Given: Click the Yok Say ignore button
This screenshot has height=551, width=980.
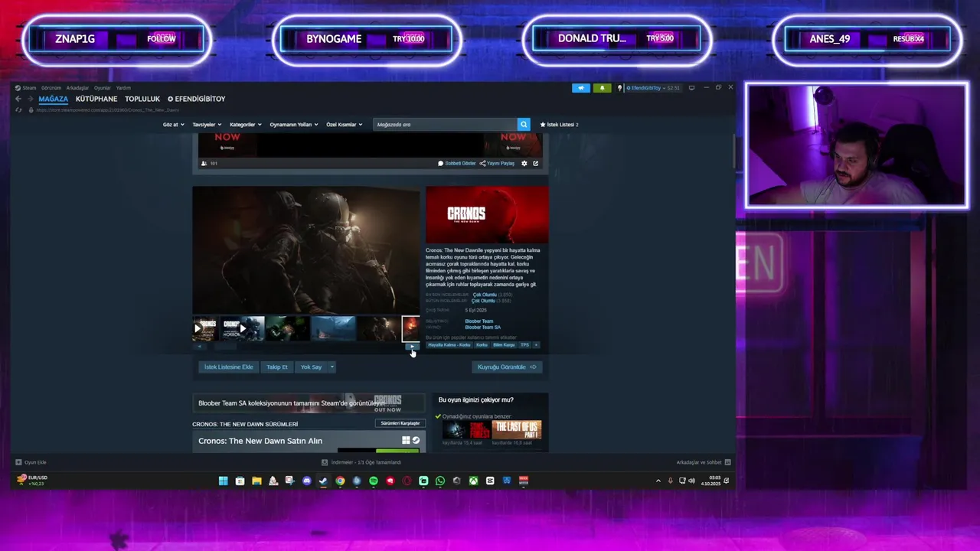Looking at the screenshot, I should pos(311,367).
